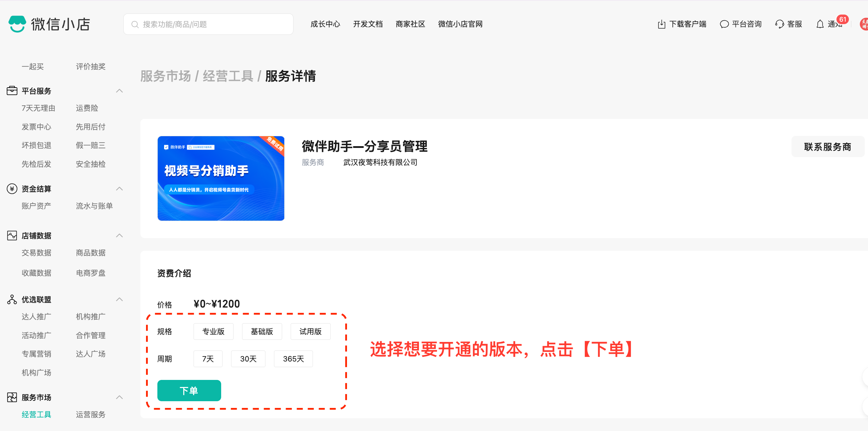Select the 专业版 specification option
Image resolution: width=868 pixels, height=431 pixels.
pos(213,331)
